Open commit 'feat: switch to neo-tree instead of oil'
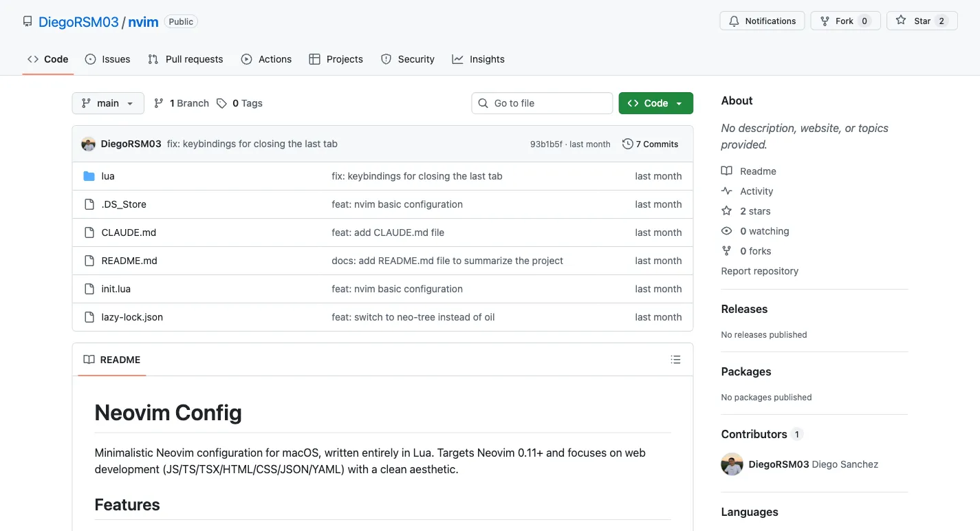The width and height of the screenshot is (980, 531). [x=413, y=317]
